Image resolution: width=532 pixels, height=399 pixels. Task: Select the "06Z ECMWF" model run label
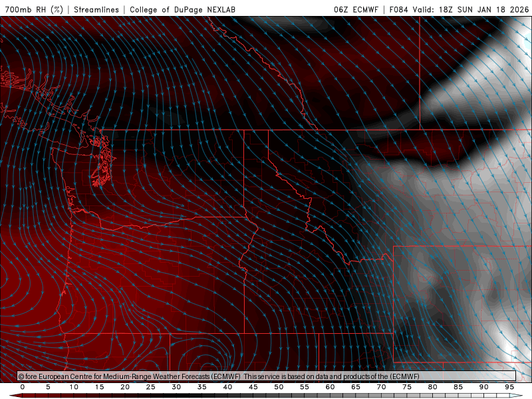tap(356, 9)
